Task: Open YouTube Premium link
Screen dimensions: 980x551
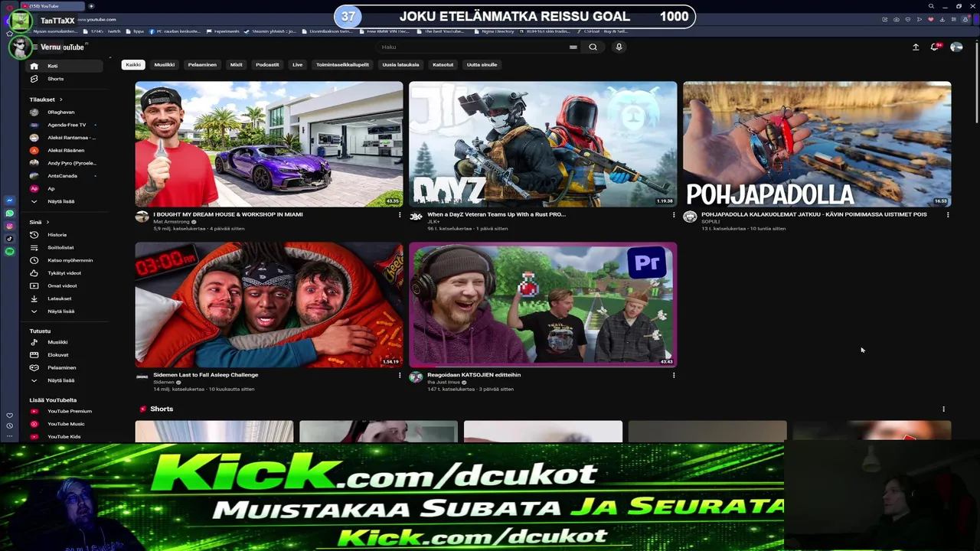Action: point(65,411)
